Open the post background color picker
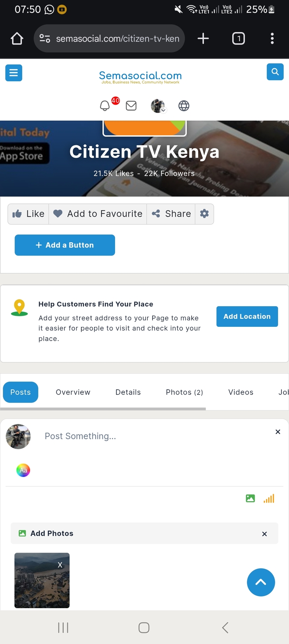 click(x=23, y=470)
